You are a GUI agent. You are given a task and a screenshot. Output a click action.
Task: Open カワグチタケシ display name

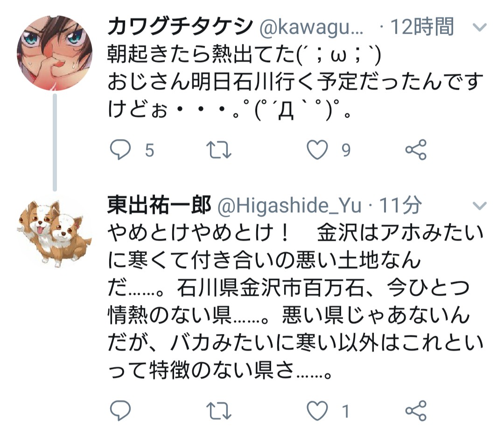(x=180, y=26)
